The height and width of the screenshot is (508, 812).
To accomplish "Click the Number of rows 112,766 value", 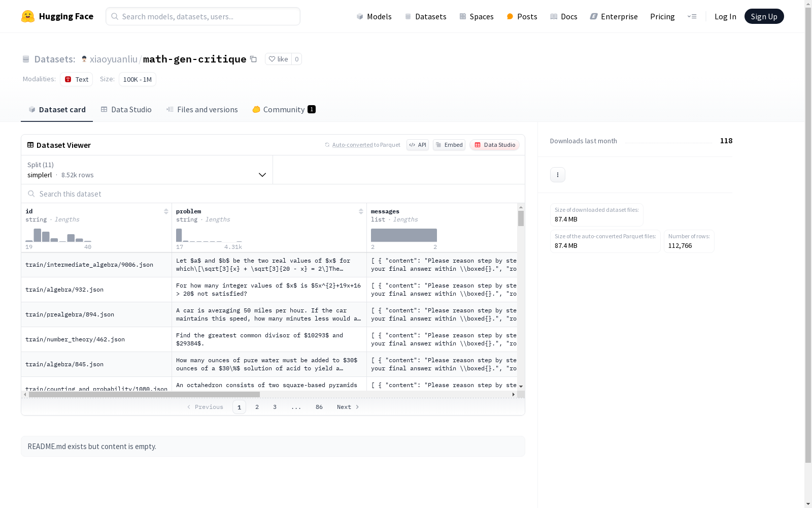I will tap(680, 246).
